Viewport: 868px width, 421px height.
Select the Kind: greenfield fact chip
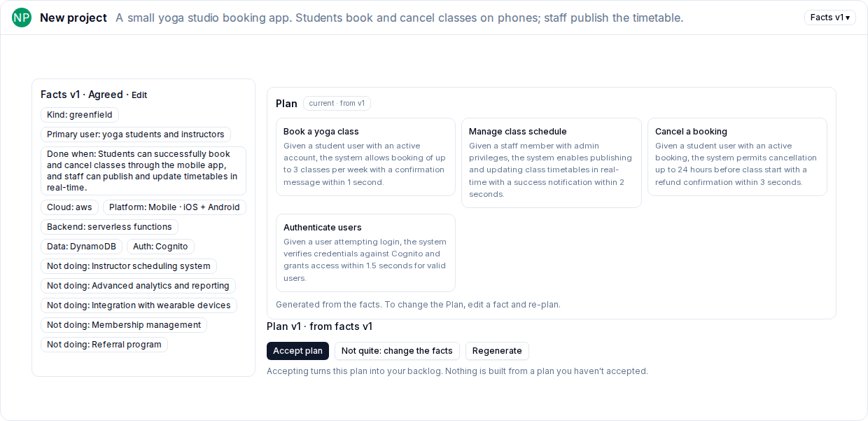[x=80, y=115]
